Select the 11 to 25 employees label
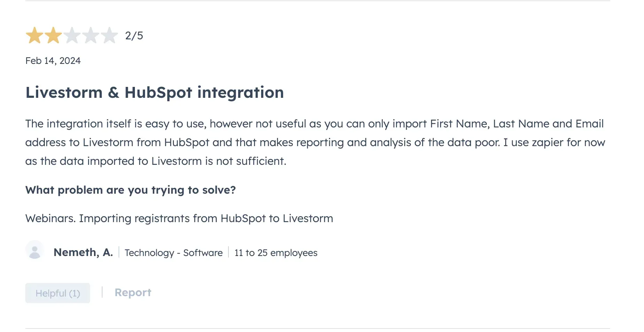 (275, 253)
